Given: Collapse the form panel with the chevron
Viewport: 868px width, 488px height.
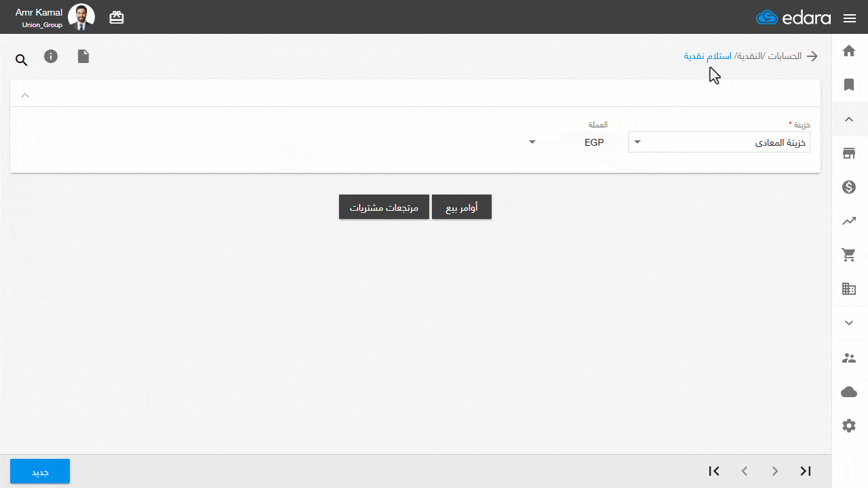Looking at the screenshot, I should pos(25,95).
